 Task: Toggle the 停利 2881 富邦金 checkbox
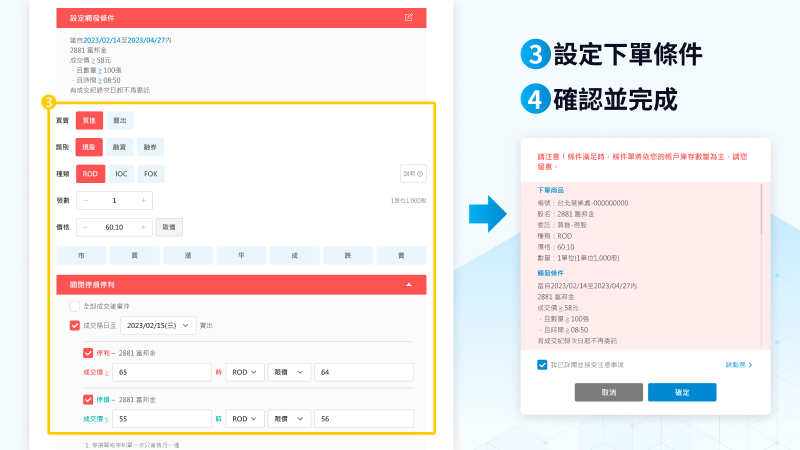(x=88, y=353)
